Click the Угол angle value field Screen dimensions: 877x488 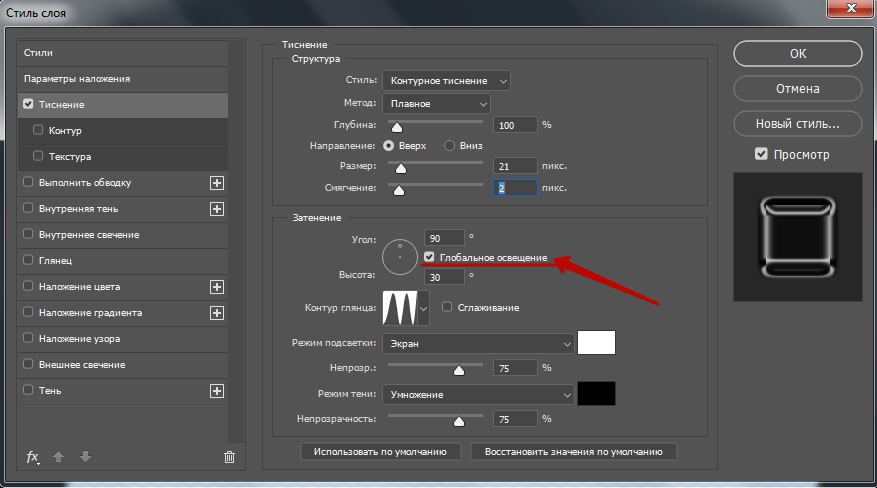click(444, 238)
